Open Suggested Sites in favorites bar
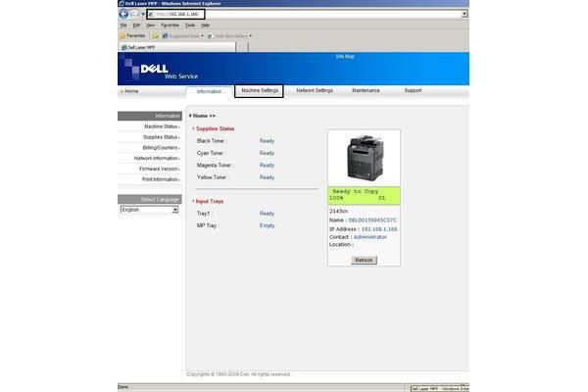This screenshot has width=588, height=392. click(x=183, y=36)
